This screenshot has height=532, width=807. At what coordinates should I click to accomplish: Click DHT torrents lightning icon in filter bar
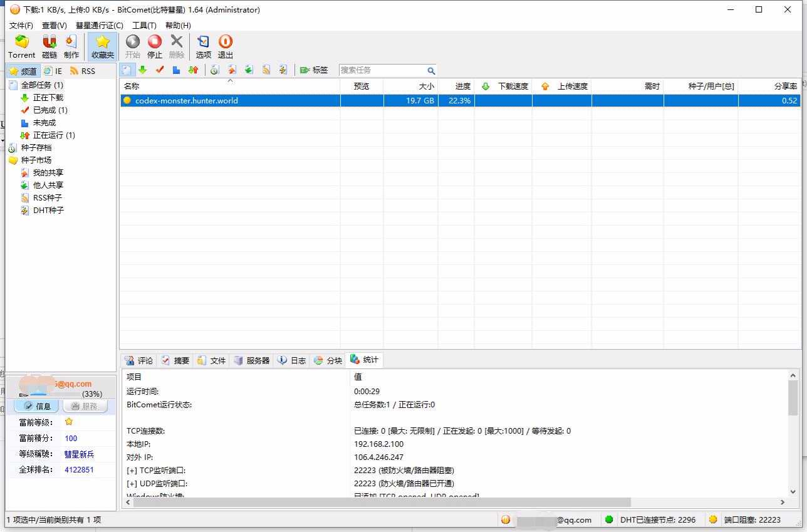(x=283, y=70)
